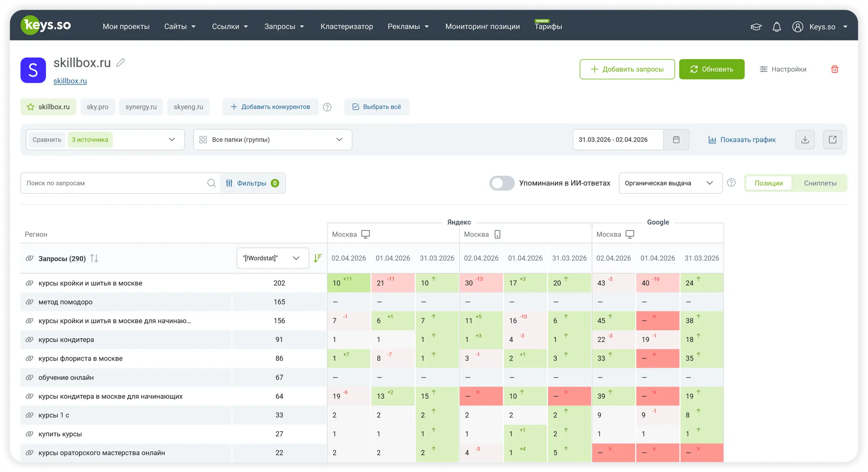Toggle synergy.ru competitor chip
Image resolution: width=868 pixels, height=472 pixels.
click(x=141, y=107)
